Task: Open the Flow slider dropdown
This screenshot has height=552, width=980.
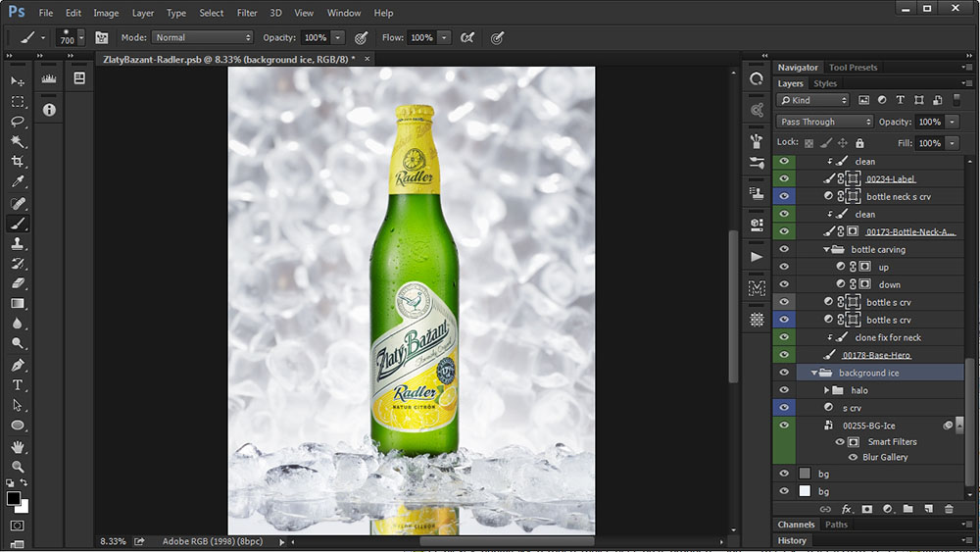Action: pyautogui.click(x=444, y=37)
